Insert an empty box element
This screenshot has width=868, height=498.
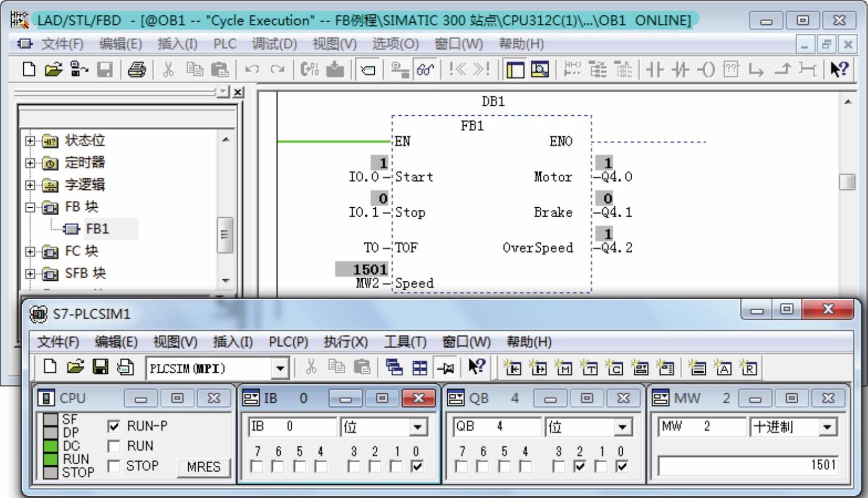731,69
